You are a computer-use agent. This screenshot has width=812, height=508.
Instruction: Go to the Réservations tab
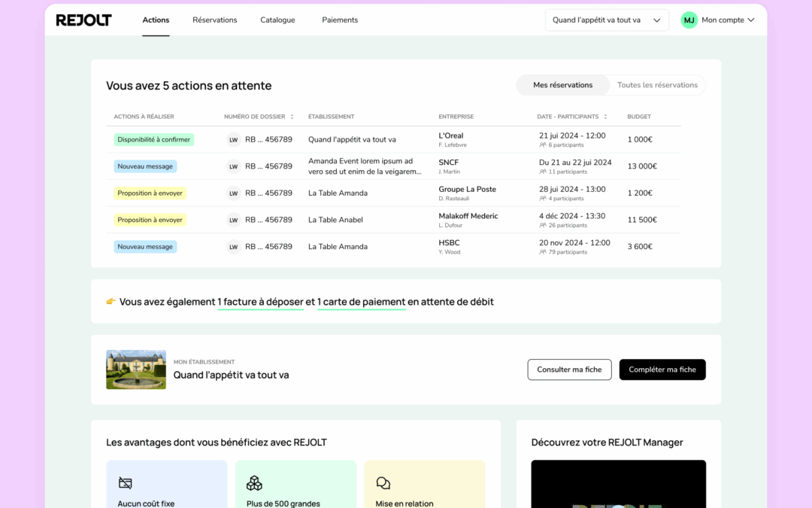[x=215, y=20]
